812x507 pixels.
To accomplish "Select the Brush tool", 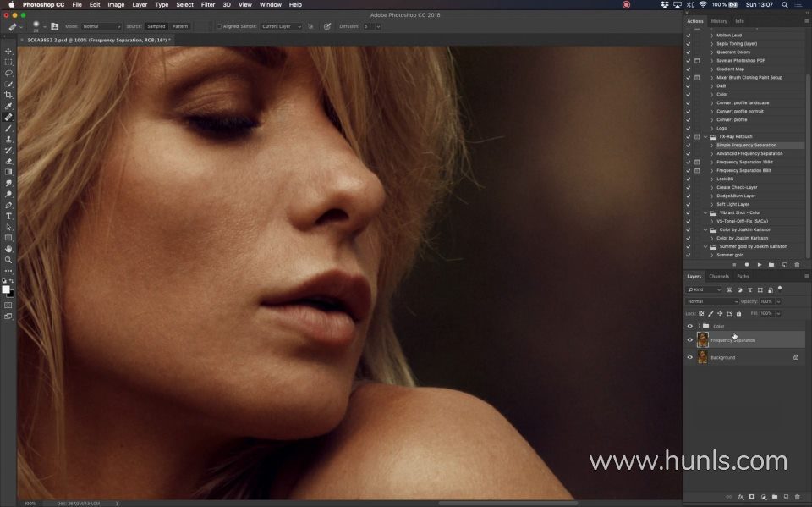I will pyautogui.click(x=8, y=128).
